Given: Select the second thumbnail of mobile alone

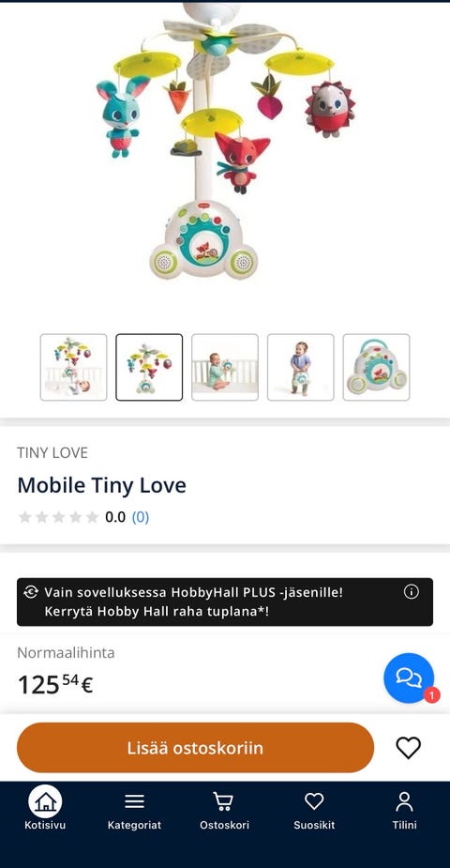Looking at the screenshot, I should [x=149, y=367].
